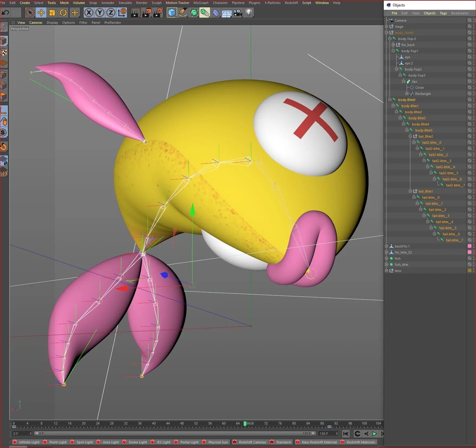Click the Polygons mode cube icon
The height and width of the screenshot is (448, 476).
click(x=4, y=97)
